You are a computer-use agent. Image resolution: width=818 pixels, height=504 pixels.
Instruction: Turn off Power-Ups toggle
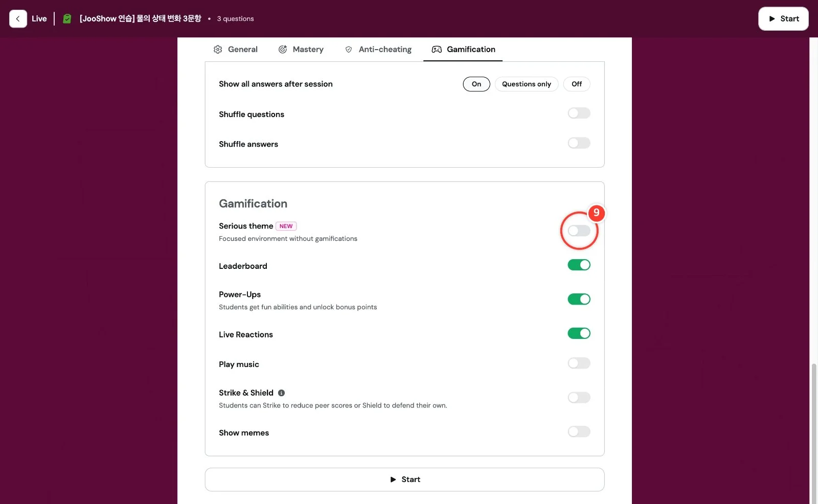tap(579, 299)
